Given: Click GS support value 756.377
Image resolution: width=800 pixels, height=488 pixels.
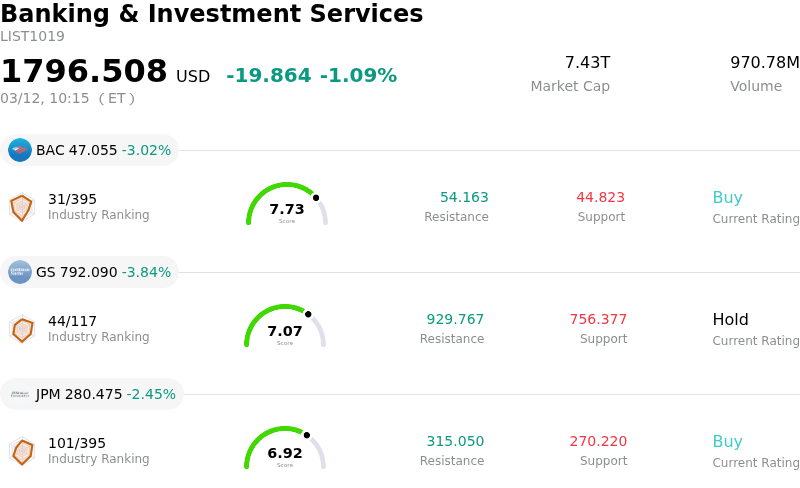Looking at the screenshot, I should click(x=598, y=320).
